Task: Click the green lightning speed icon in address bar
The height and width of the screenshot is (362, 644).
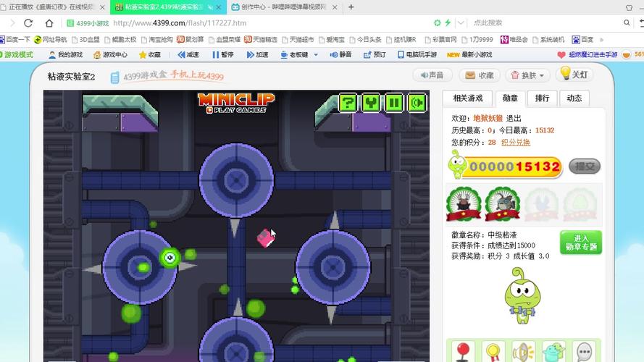Action: click(448, 22)
